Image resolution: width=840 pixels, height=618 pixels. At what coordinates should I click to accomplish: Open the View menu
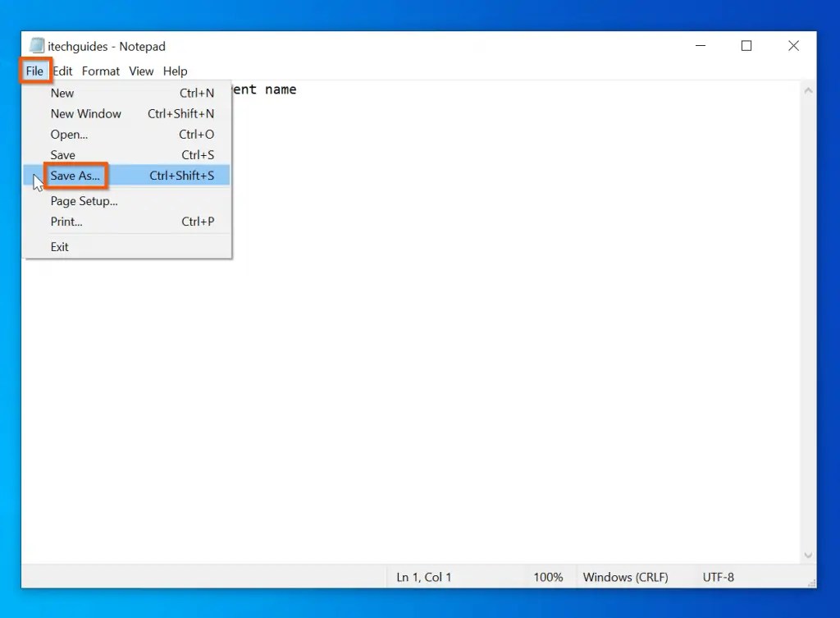coord(140,71)
